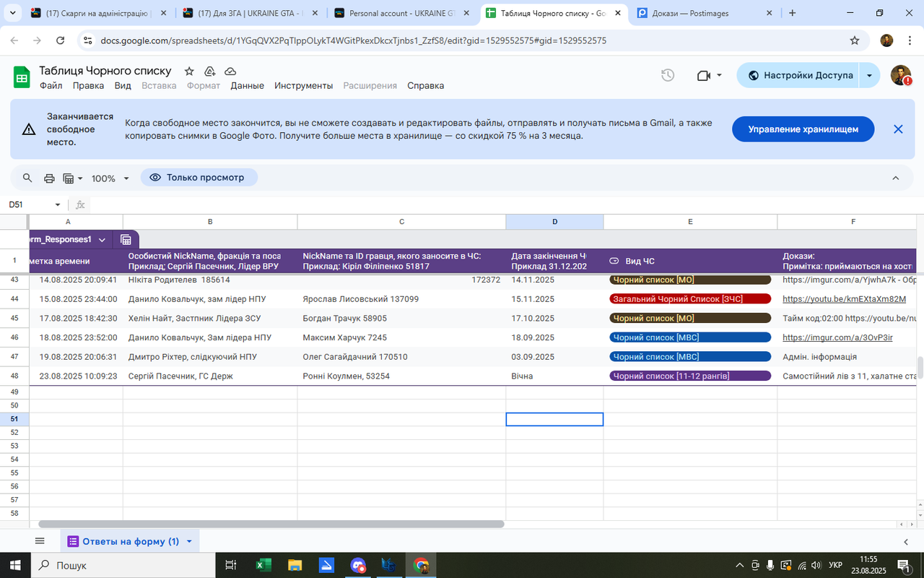
Task: Select cell Дмитро Ріхтер, слідкуючий НПУ
Action: click(210, 357)
